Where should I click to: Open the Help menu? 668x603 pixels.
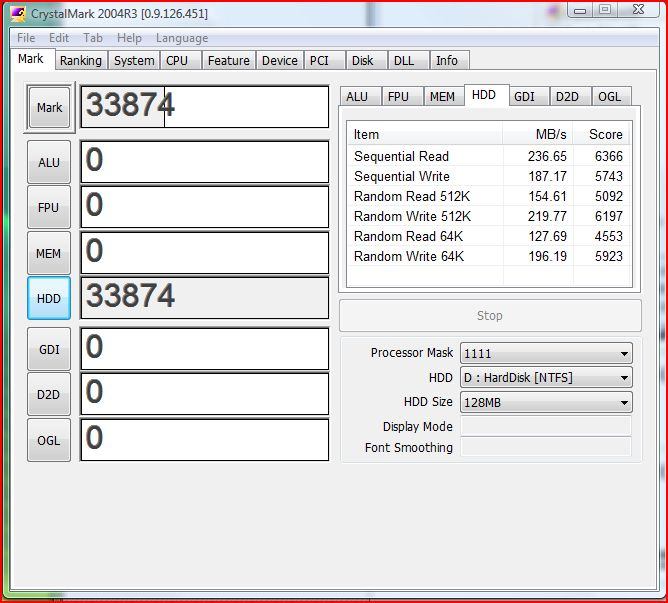pos(129,38)
